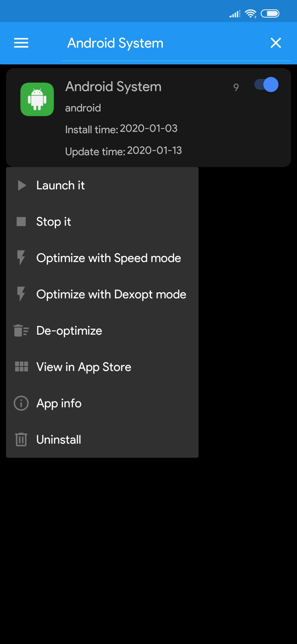Click the Uninstall trash bin icon
The width and height of the screenshot is (297, 644).
click(x=21, y=439)
